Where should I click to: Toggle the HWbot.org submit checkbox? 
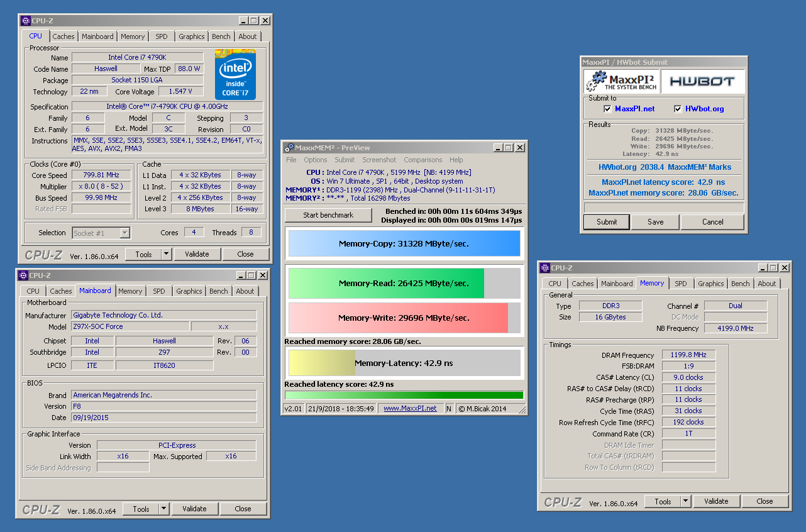click(678, 109)
